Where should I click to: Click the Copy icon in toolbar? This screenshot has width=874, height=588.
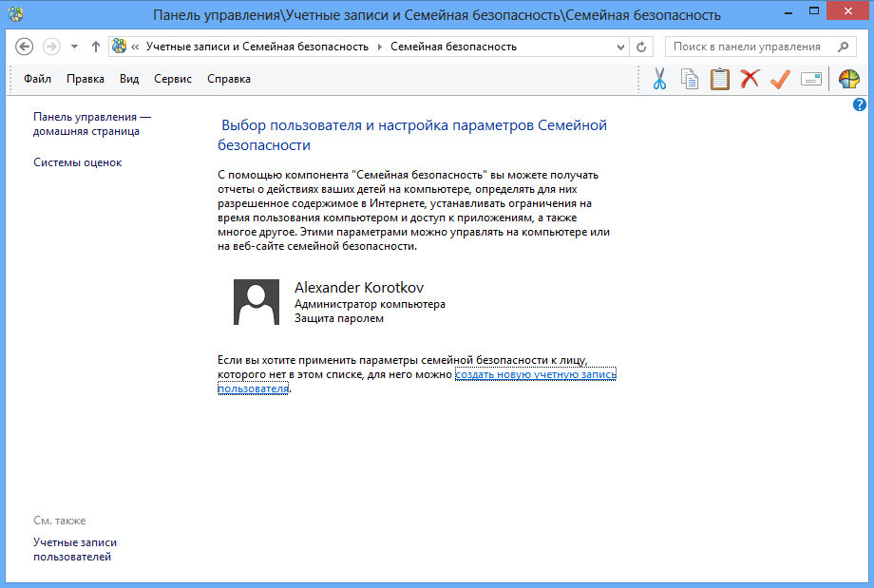click(690, 79)
